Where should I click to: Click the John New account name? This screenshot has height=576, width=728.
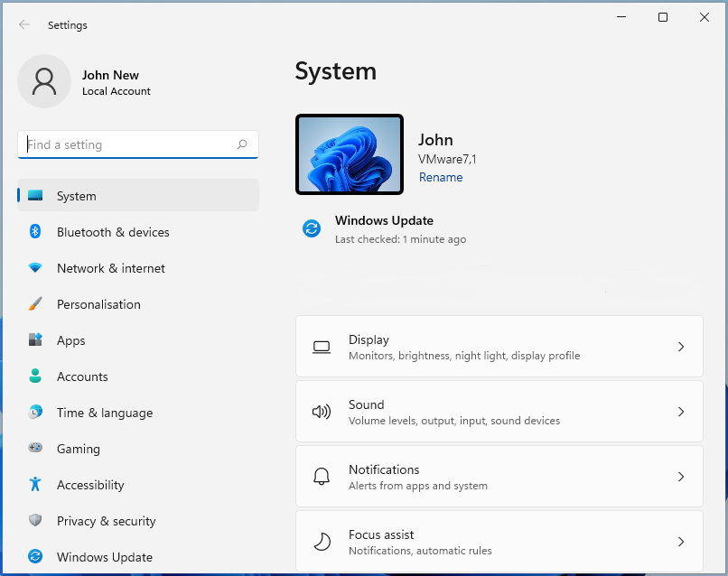point(110,75)
